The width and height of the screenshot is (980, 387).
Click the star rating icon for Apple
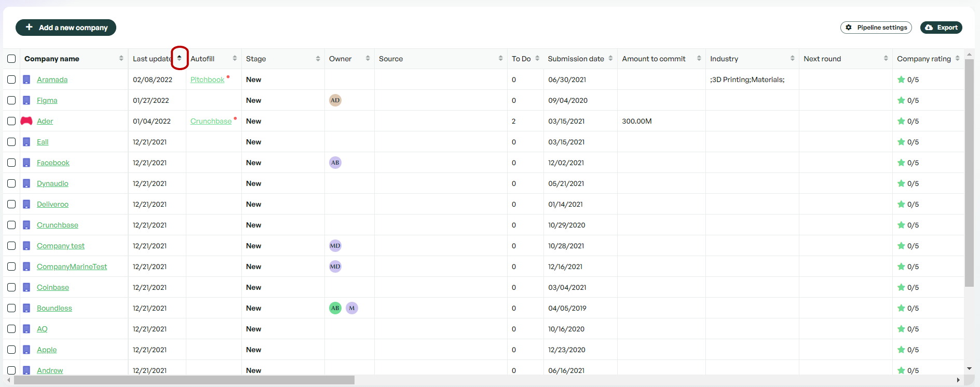pyautogui.click(x=901, y=350)
